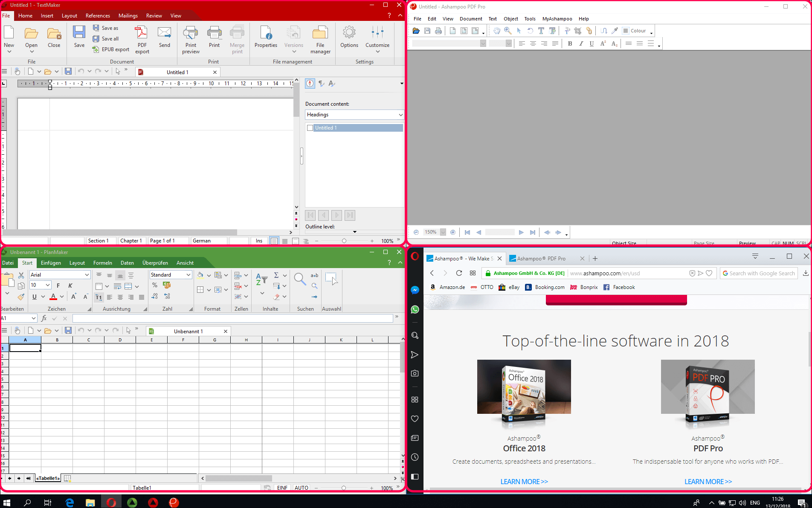812x508 pixels.
Task: Toggle Untitled 1 checkbox in document content
Action: point(310,128)
